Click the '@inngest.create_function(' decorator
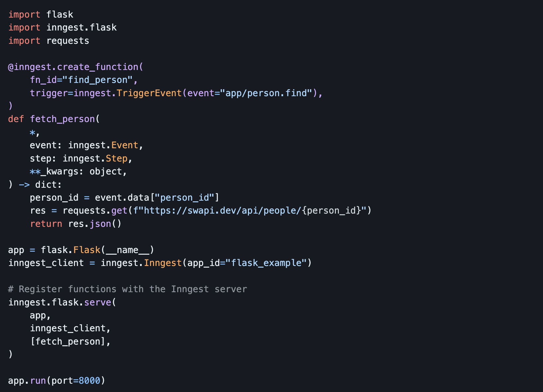The image size is (543, 392). 76,67
